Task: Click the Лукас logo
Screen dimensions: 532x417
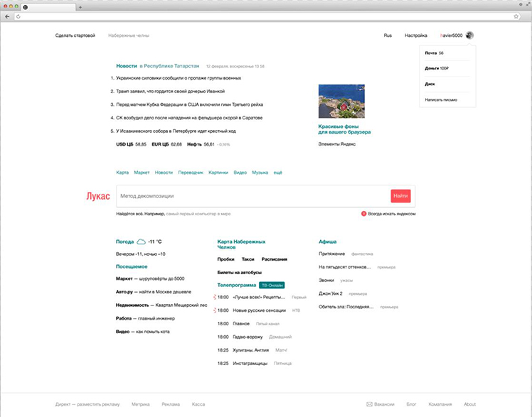Action: (x=98, y=196)
